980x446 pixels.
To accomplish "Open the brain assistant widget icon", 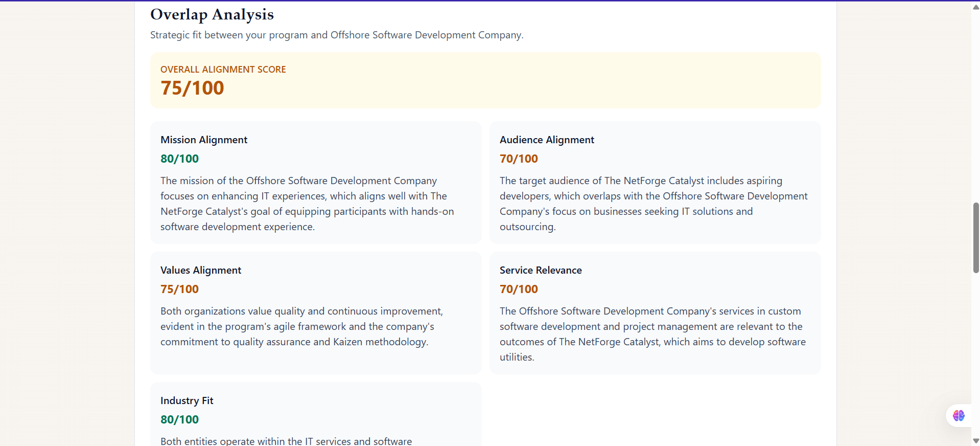I will tap(959, 415).
